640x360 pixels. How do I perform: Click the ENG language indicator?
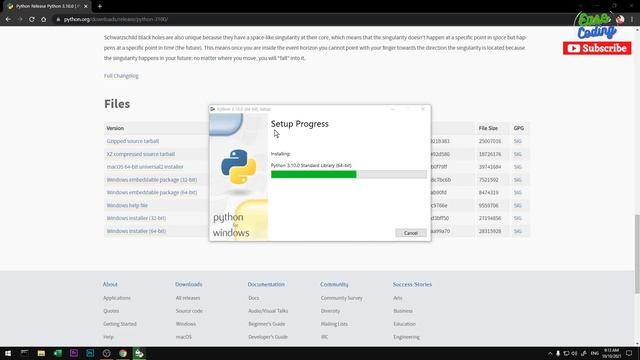tap(595, 353)
